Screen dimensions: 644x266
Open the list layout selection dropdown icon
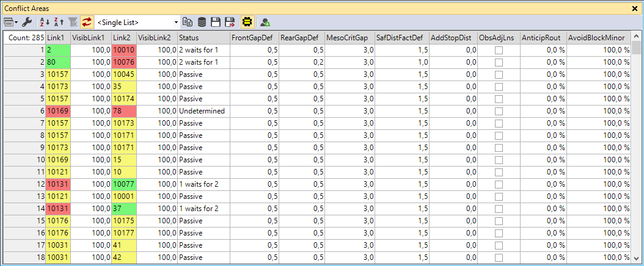(x=11, y=22)
